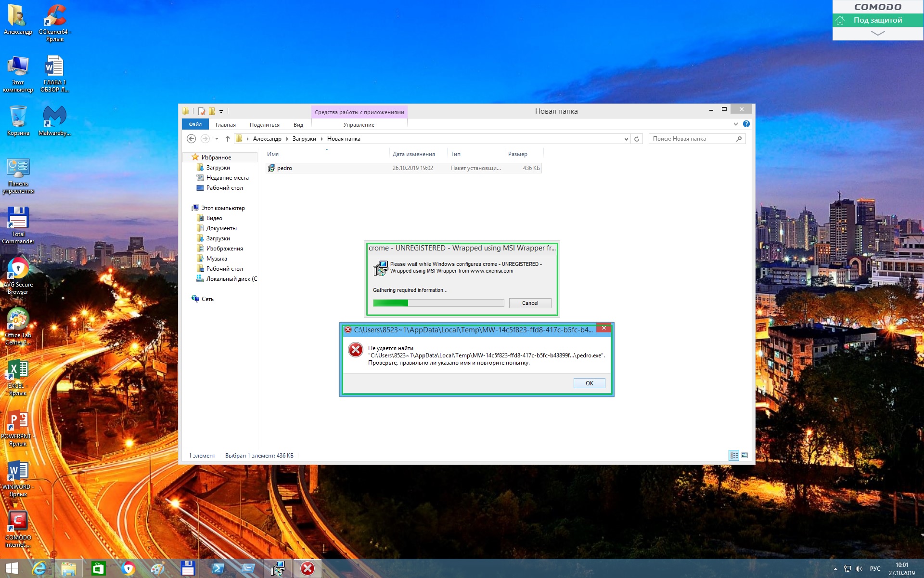Viewport: 924px width, 578px height.
Task: Cancel the crome MSI installation
Action: 530,303
